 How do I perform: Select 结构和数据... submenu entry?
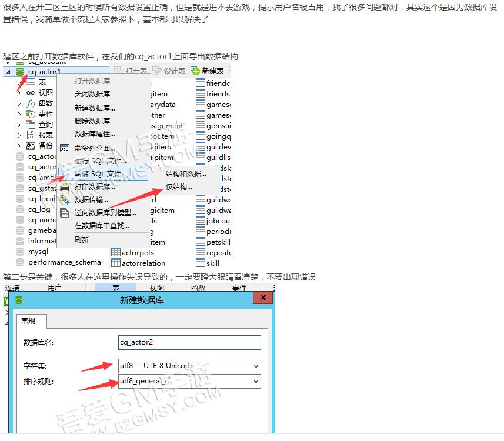186,173
